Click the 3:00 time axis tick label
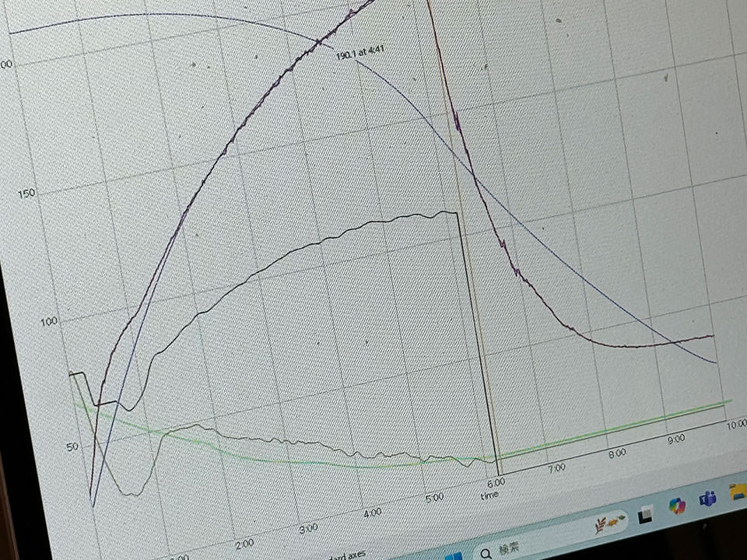The height and width of the screenshot is (560, 747). point(308,527)
